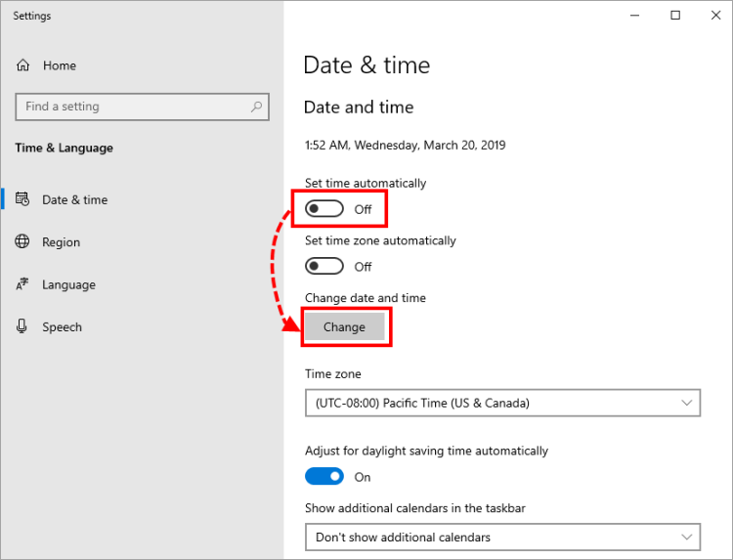
Task: Click the Home house icon
Action: (22, 65)
